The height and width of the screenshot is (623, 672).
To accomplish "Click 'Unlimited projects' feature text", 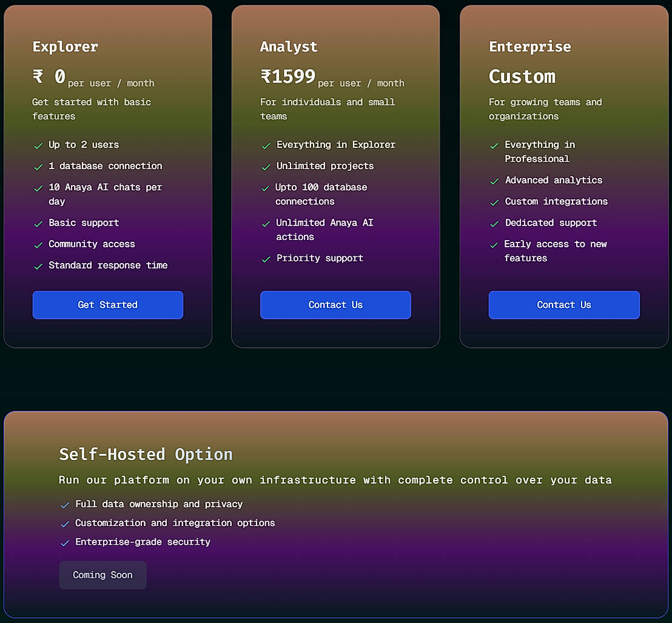I will pyautogui.click(x=325, y=165).
